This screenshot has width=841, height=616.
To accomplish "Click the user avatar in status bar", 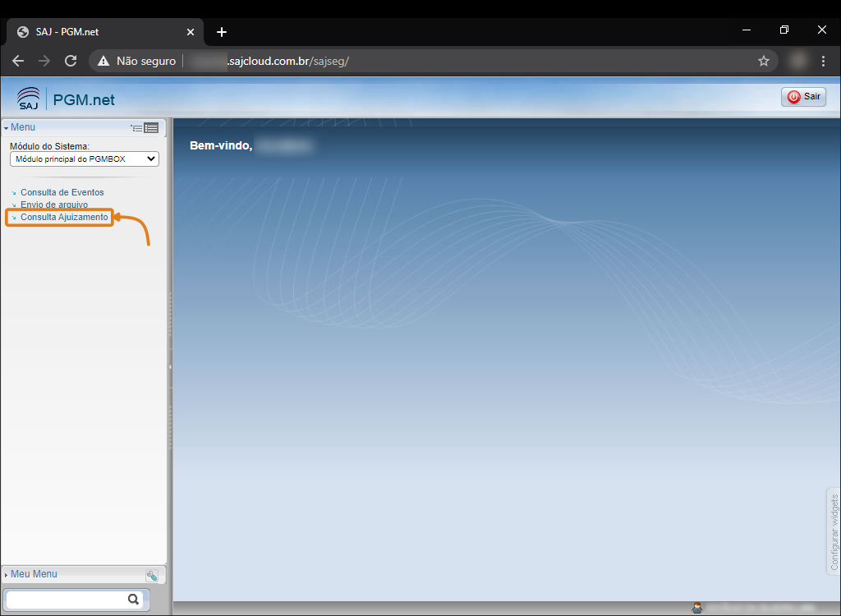I will pos(697,608).
